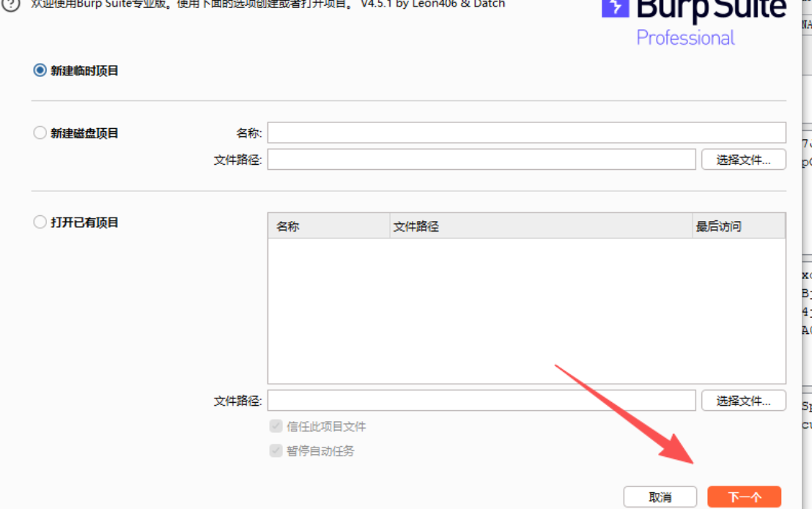The image size is (812, 509).
Task: Choose the 打开已有项目 radio option
Action: tap(40, 223)
